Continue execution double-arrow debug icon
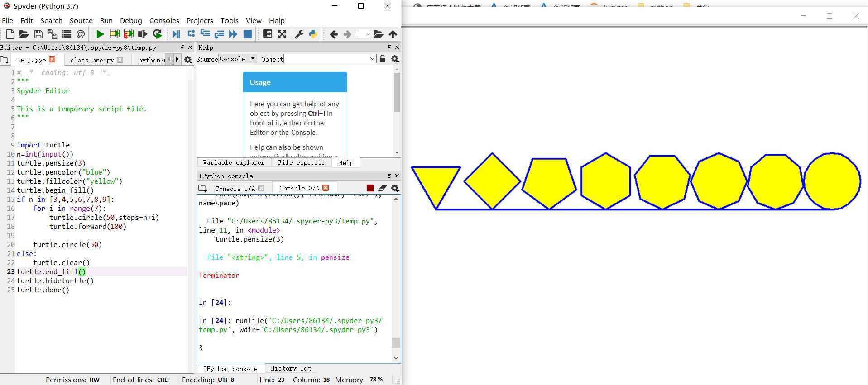 coord(233,34)
